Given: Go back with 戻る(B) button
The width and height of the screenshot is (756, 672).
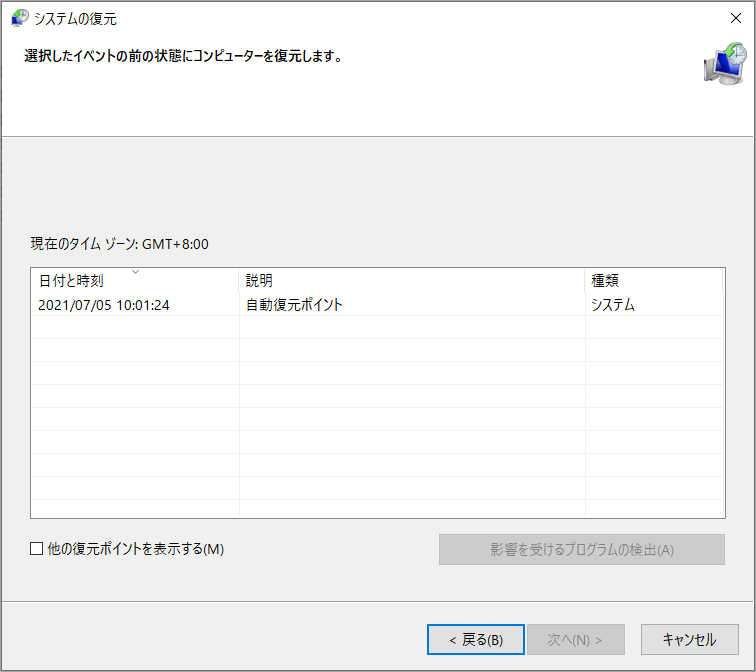Looking at the screenshot, I should pyautogui.click(x=476, y=640).
